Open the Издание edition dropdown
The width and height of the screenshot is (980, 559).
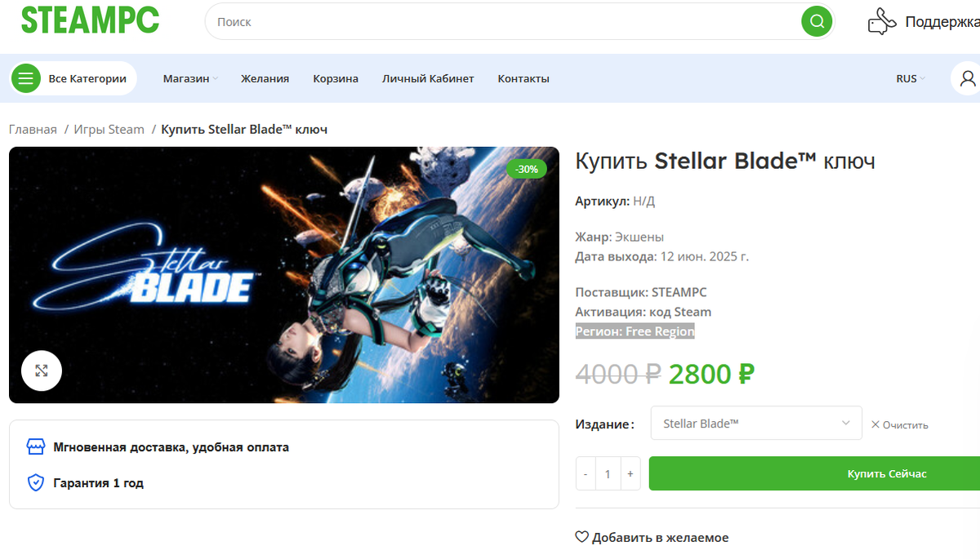756,424
